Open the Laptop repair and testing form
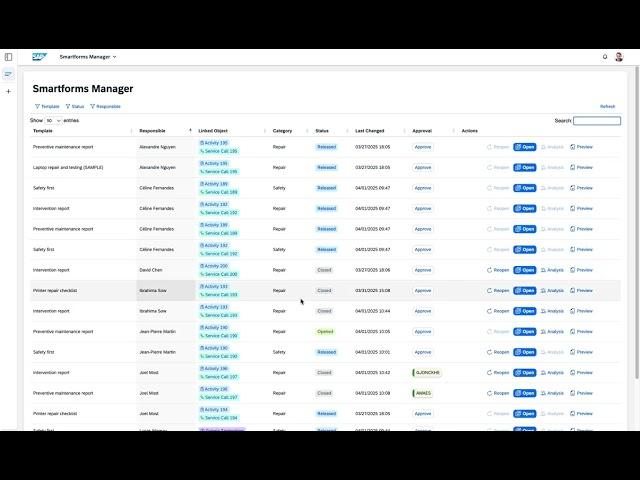This screenshot has width=640, height=480. pos(524,167)
